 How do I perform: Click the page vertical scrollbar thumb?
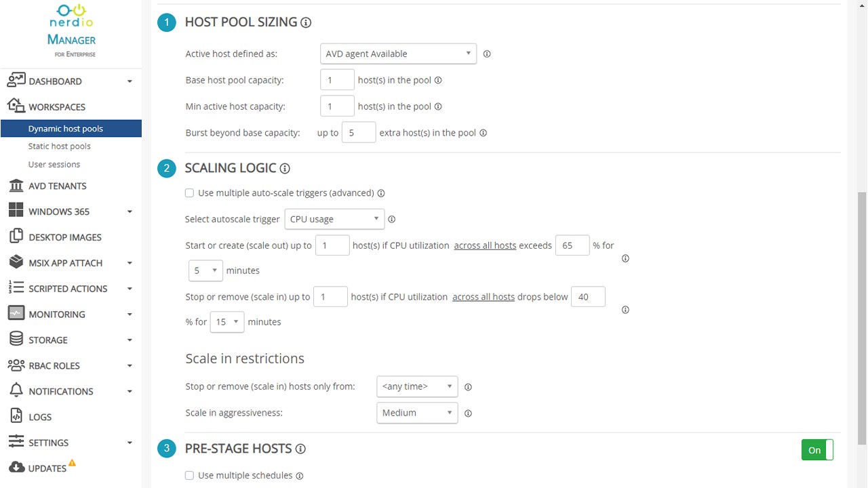862,319
